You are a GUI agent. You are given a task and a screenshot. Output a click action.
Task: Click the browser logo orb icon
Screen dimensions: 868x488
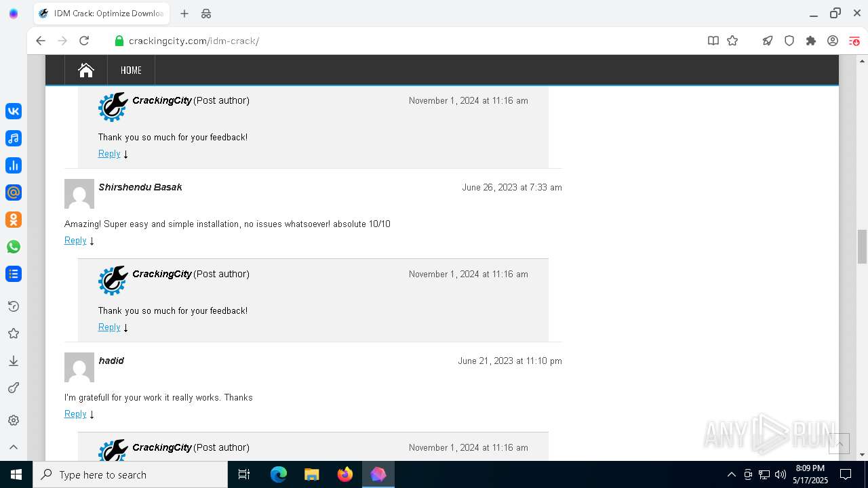[x=14, y=14]
